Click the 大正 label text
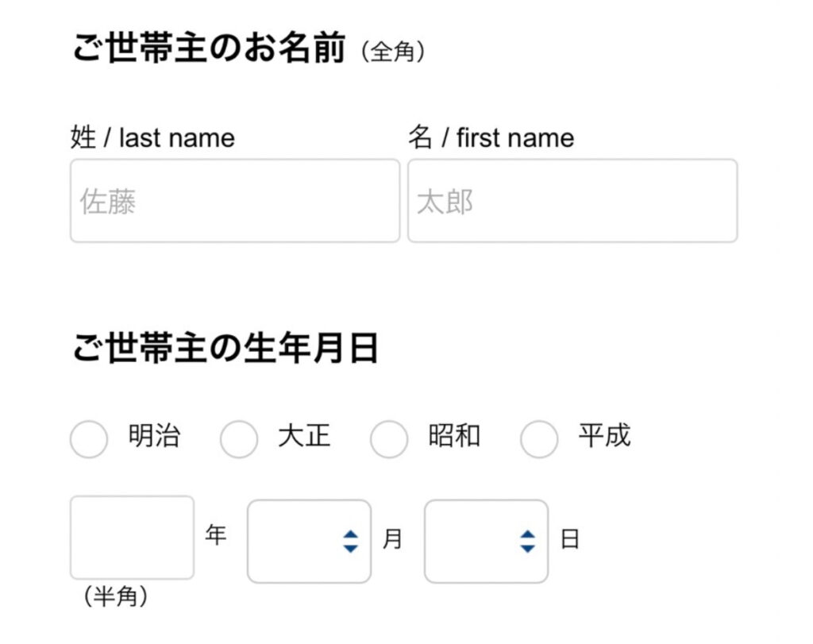This screenshot has height=644, width=813. point(304,436)
